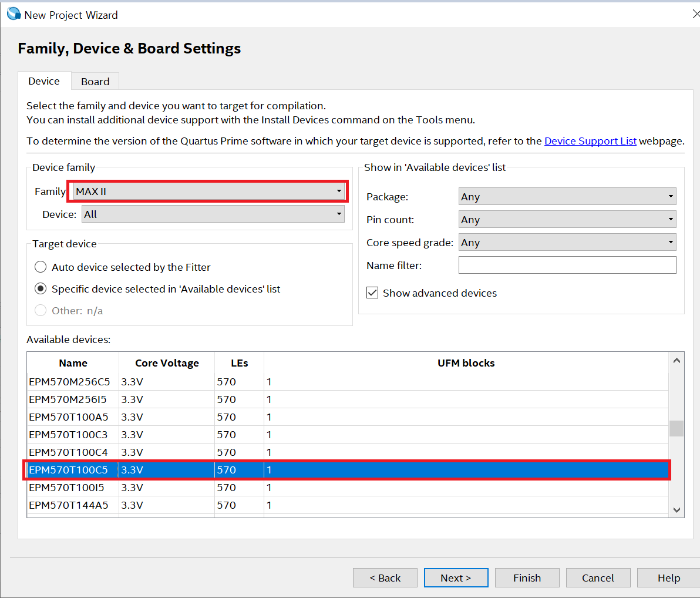The height and width of the screenshot is (598, 700).
Task: Select device EPM570T100A5 row
Action: [348, 417]
